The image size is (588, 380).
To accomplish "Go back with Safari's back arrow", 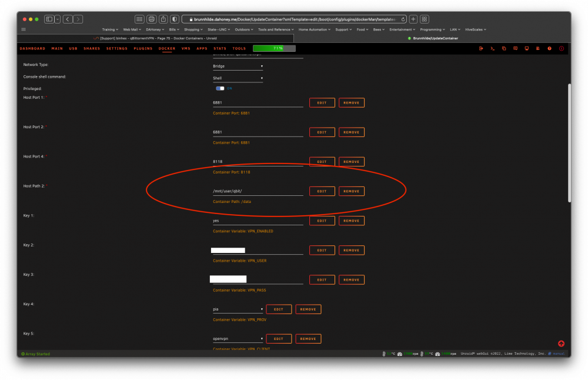I will pos(68,19).
